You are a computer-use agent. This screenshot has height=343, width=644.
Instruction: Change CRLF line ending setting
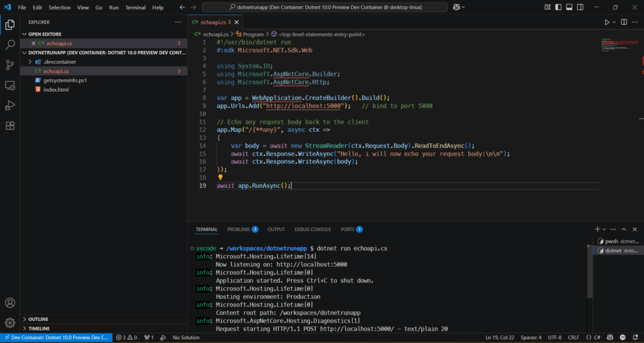(x=574, y=338)
